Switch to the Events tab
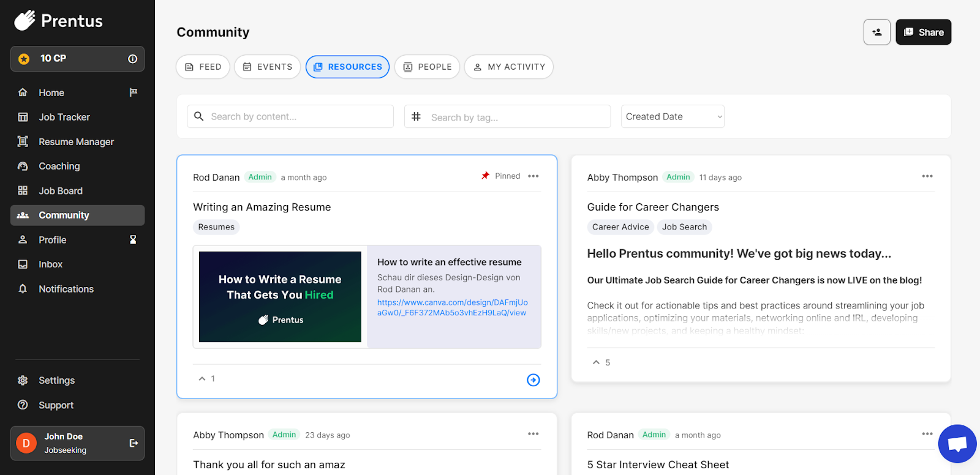The width and height of the screenshot is (980, 475). pyautogui.click(x=267, y=67)
